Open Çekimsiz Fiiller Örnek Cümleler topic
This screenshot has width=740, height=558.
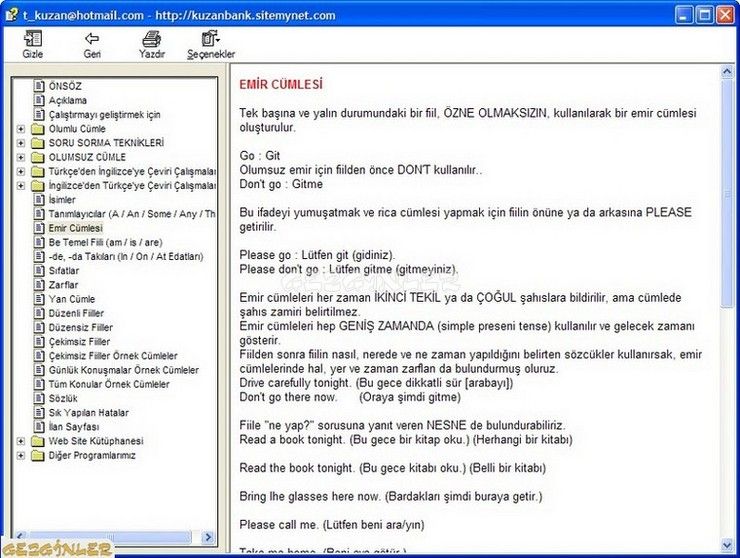coord(113,355)
